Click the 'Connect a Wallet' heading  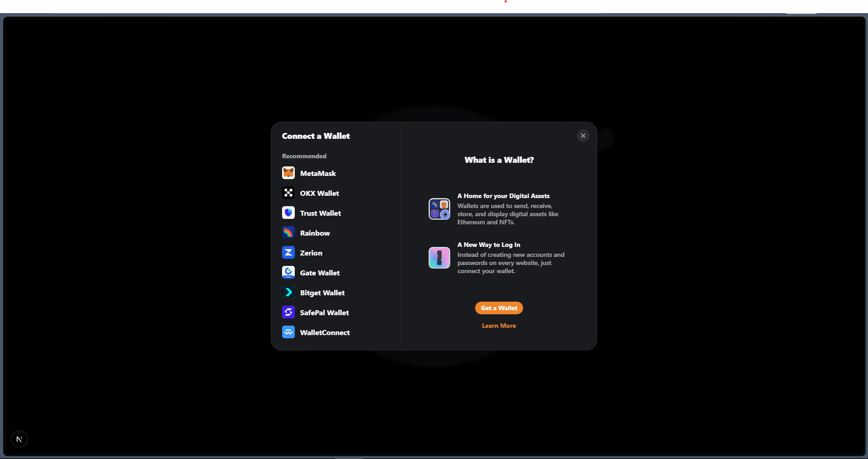point(316,136)
